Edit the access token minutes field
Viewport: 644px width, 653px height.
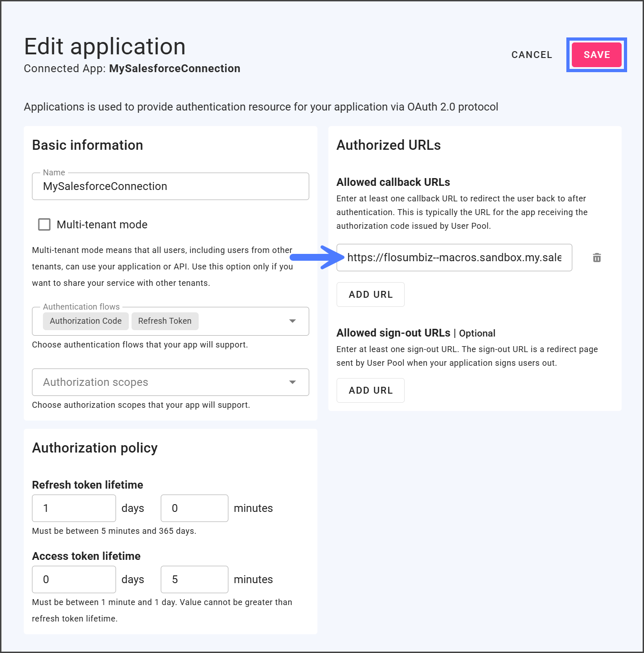[x=194, y=579]
